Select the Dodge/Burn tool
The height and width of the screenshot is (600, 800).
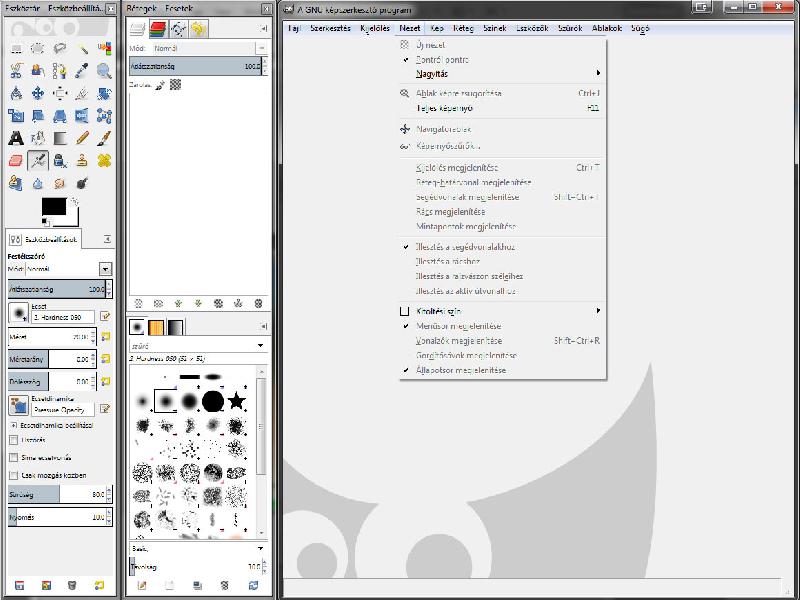pos(82,183)
